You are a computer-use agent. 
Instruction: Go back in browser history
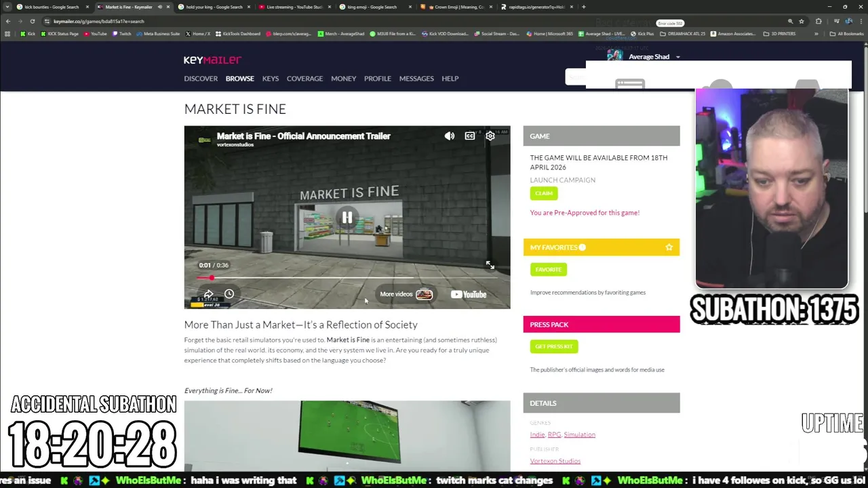tap(8, 21)
